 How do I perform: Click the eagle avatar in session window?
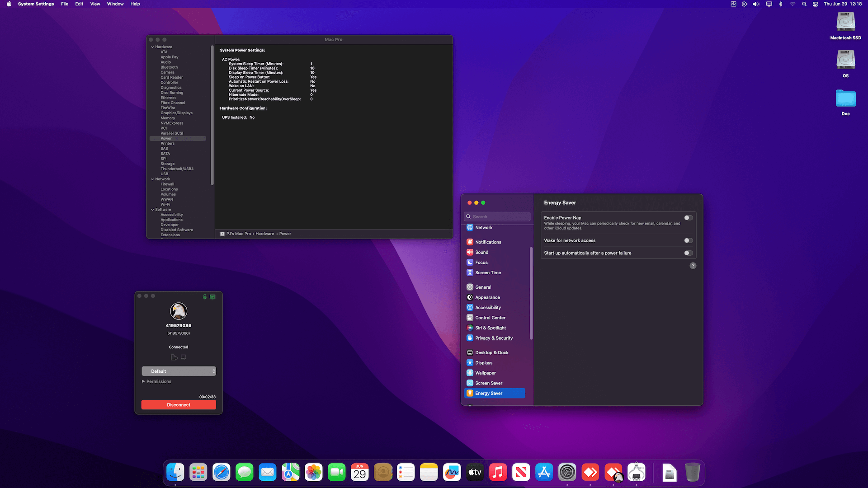click(x=179, y=311)
